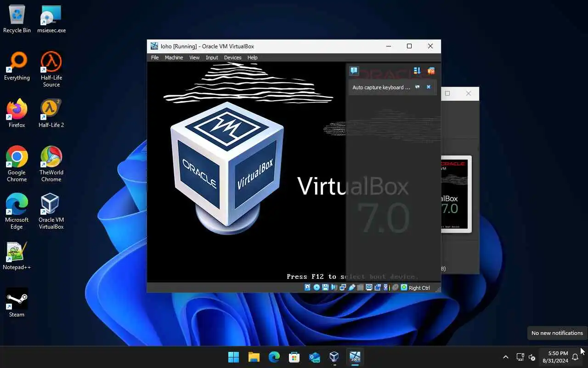Click the VirtualBox Manager taskbar icon
Viewport: 588px width, 368px height.
tap(334, 357)
